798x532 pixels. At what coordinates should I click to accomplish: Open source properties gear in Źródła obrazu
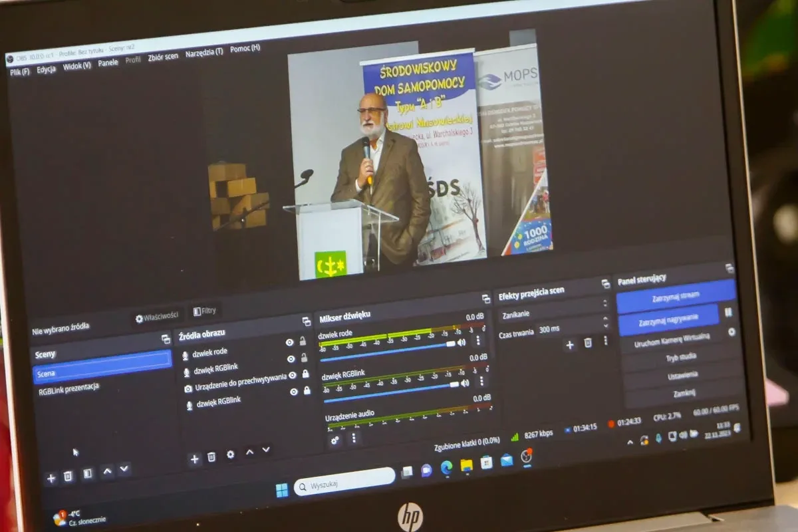[230, 455]
